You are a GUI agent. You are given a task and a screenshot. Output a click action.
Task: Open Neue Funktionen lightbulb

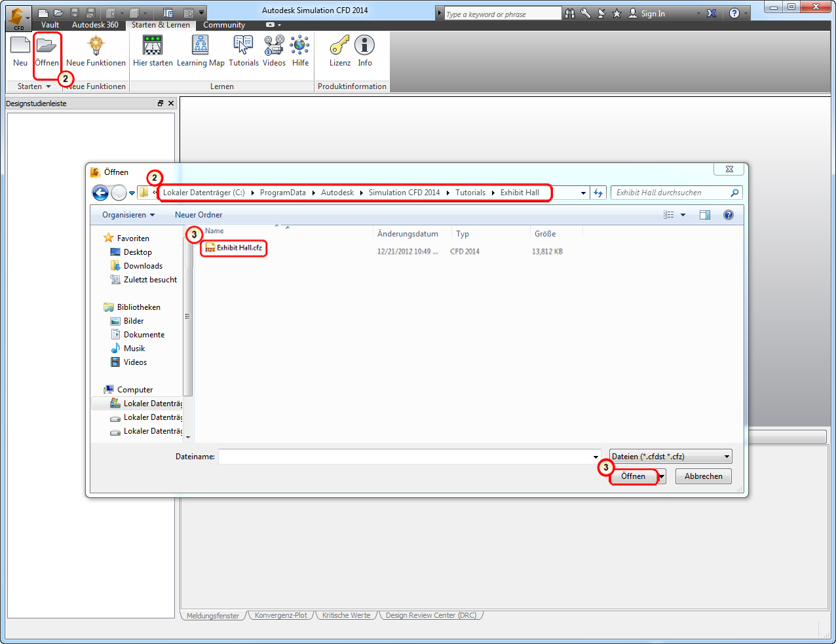tap(96, 52)
